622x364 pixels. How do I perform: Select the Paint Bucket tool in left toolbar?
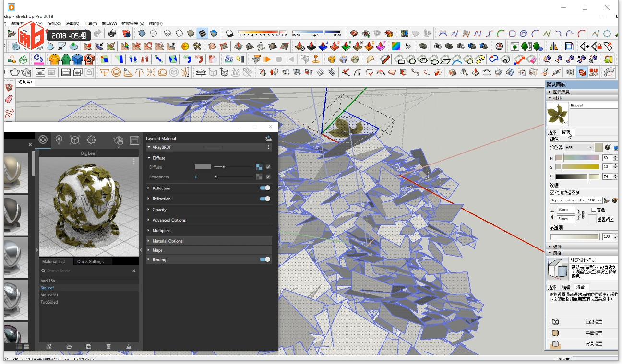point(9,87)
